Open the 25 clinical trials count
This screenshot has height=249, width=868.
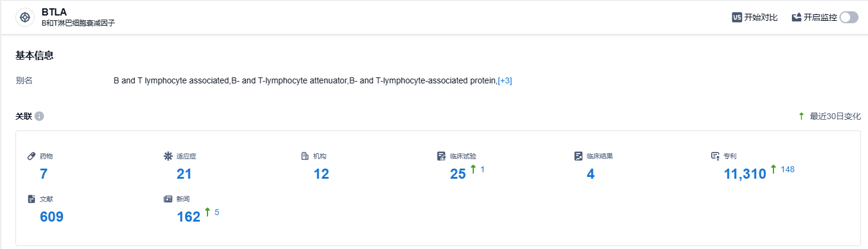(x=458, y=175)
